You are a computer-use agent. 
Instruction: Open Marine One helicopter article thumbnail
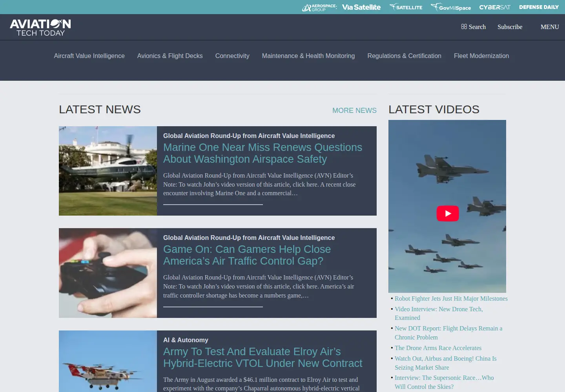pos(108,171)
